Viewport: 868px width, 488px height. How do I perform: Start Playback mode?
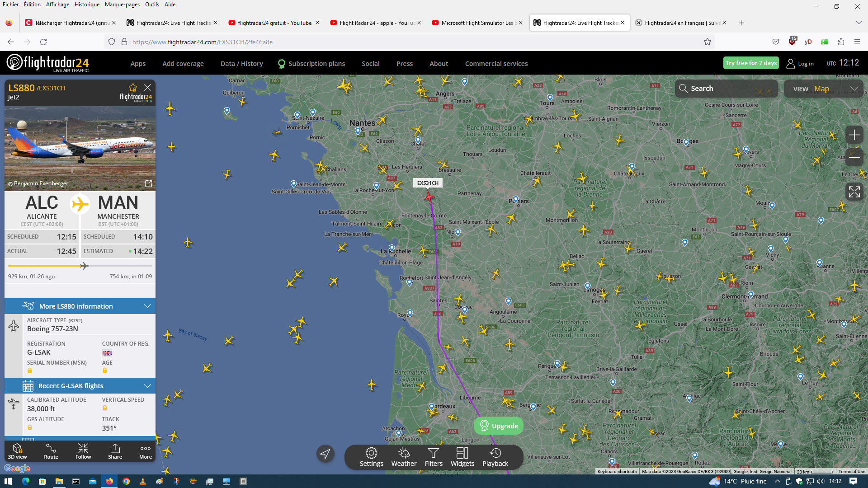495,457
